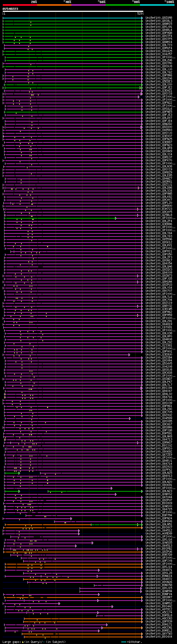Click the cyan alignment bar of UniRef100_Q9ZUM8
Screen dimensions: 177x644
click(x=73, y=18)
